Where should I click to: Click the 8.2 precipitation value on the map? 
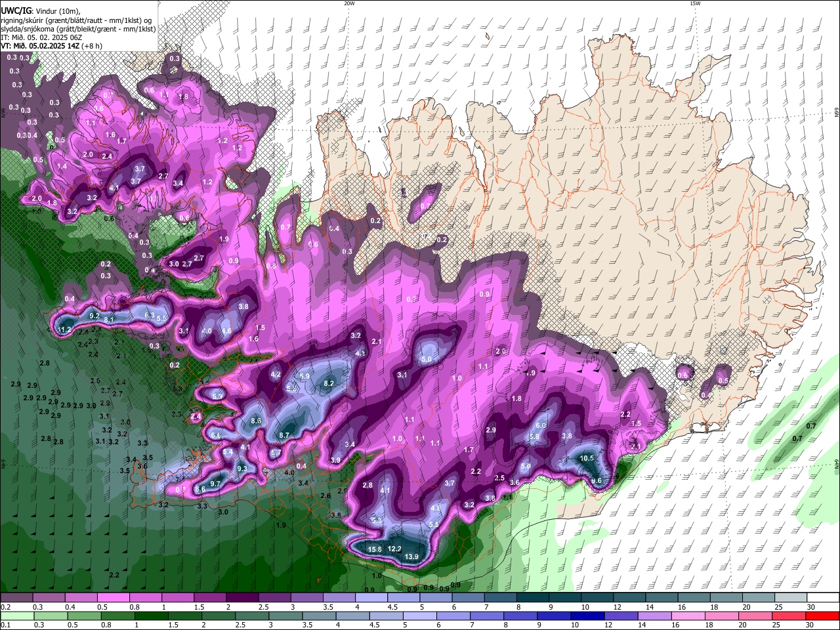(x=329, y=383)
